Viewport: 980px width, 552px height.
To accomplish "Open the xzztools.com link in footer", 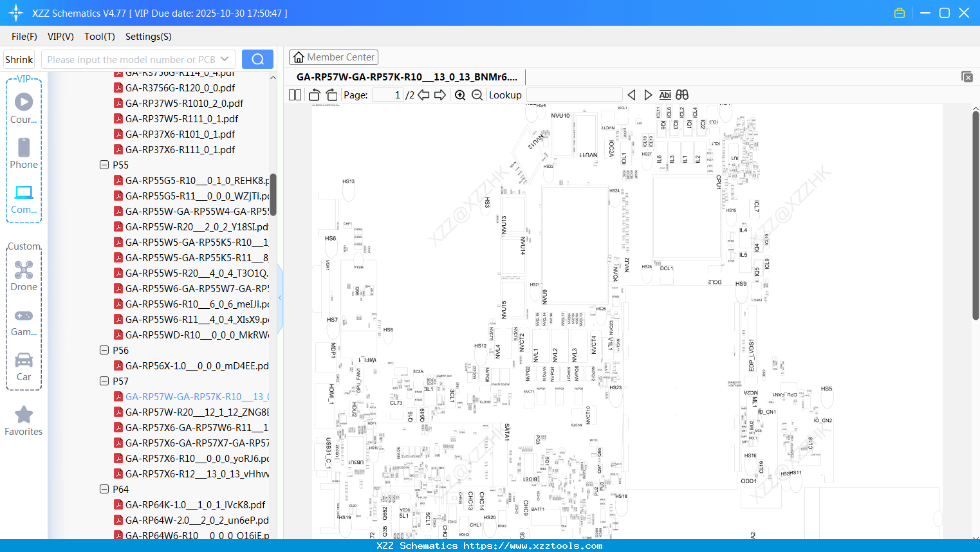I will [533, 546].
